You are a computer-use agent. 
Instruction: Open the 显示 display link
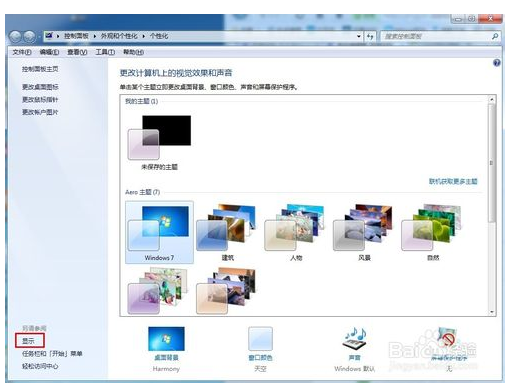[28, 341]
